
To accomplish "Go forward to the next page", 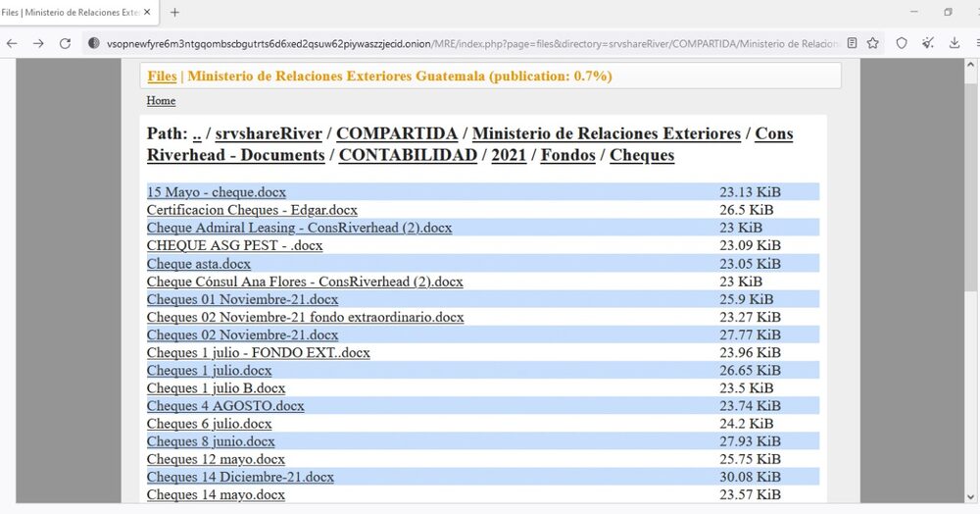I will coord(38,43).
